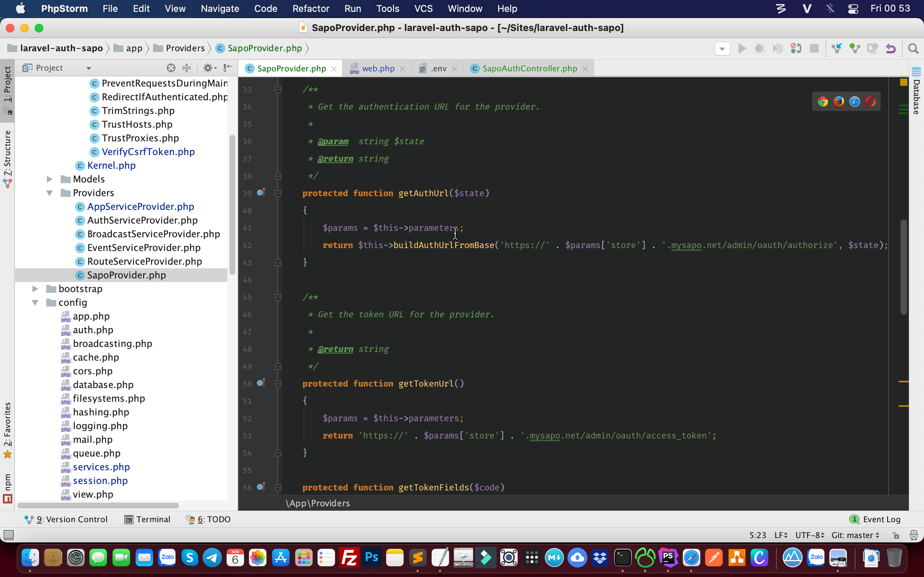Select locate file crosshair icon in Project panel

(171, 67)
